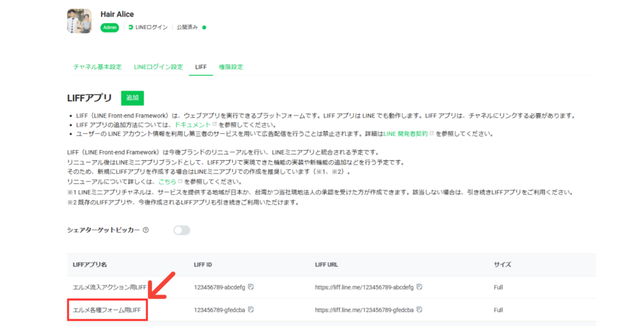Image resolution: width=644 pixels, height=331 pixels.
Task: Copy the gfedcba LIFF URL via copy icon
Action: (x=418, y=310)
